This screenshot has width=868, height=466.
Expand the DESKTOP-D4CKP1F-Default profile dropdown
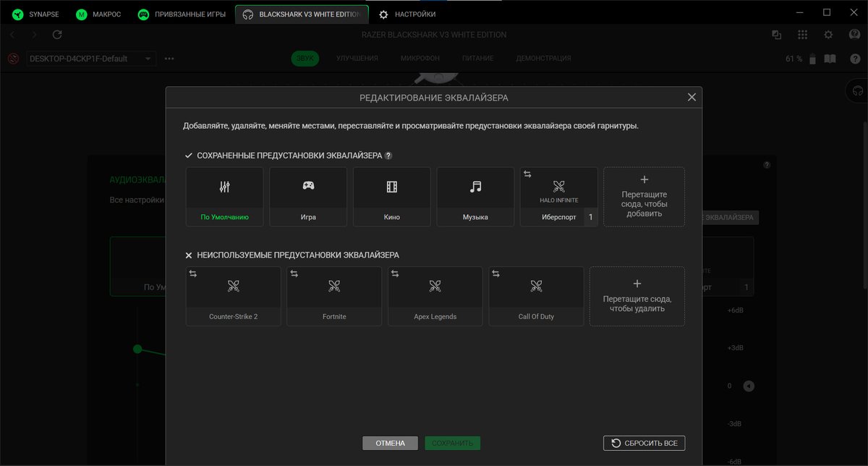coord(90,59)
